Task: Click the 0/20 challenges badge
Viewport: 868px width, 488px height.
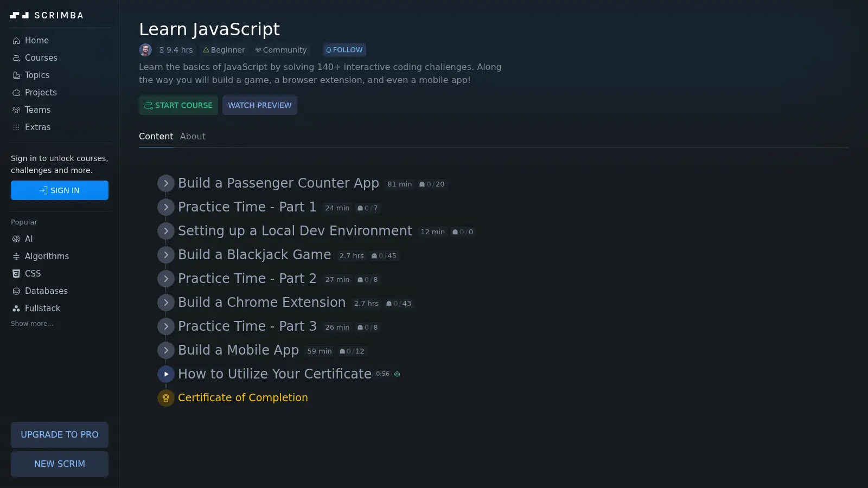Action: (432, 184)
